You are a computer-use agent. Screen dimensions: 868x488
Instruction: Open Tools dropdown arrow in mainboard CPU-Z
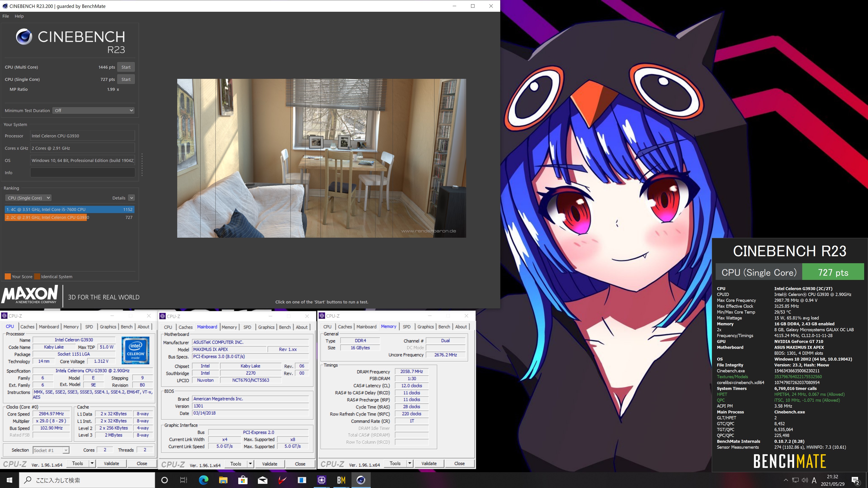(250, 464)
